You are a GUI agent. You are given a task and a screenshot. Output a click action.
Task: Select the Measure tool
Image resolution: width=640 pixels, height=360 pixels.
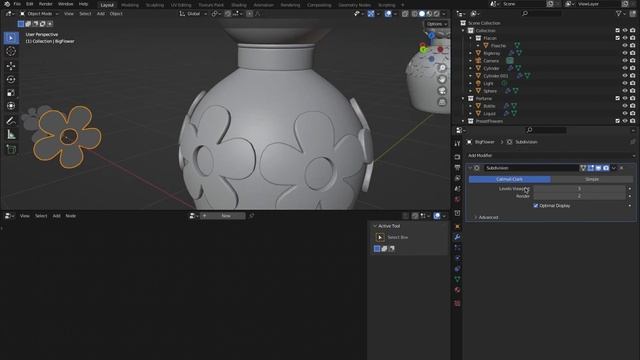pos(11,134)
